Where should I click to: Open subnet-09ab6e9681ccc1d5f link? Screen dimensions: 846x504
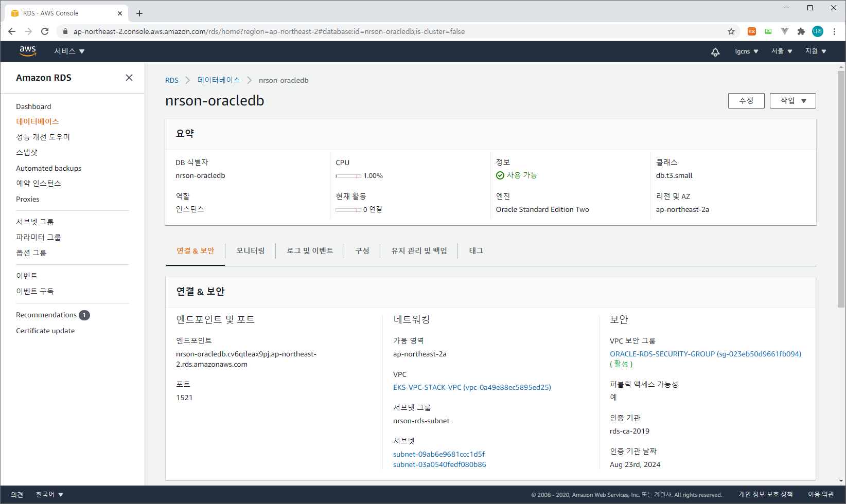(x=439, y=454)
